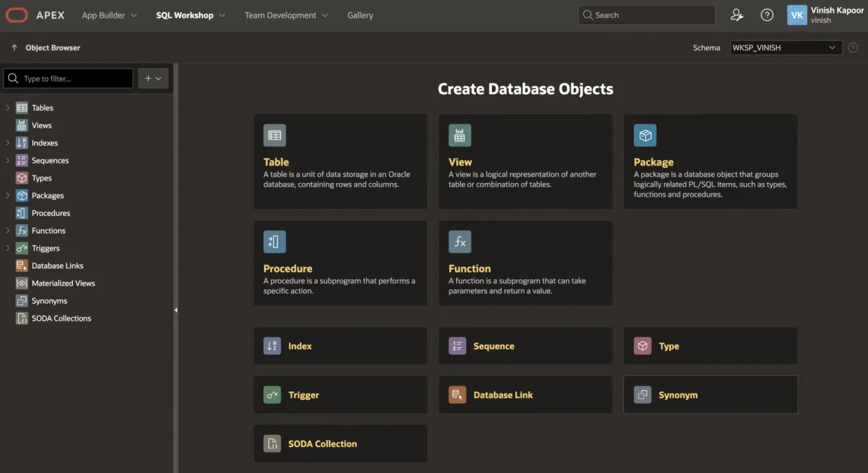868x473 pixels.
Task: Open the App Builder menu
Action: click(109, 15)
